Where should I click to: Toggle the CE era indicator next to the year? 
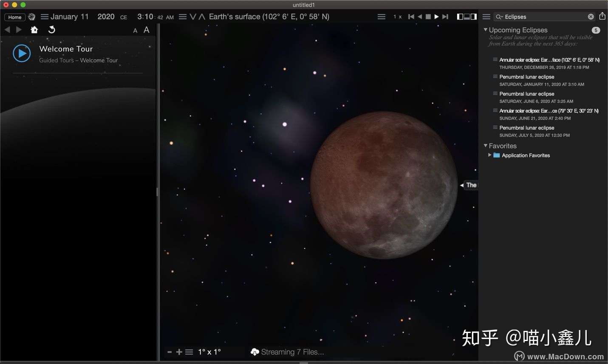[124, 17]
